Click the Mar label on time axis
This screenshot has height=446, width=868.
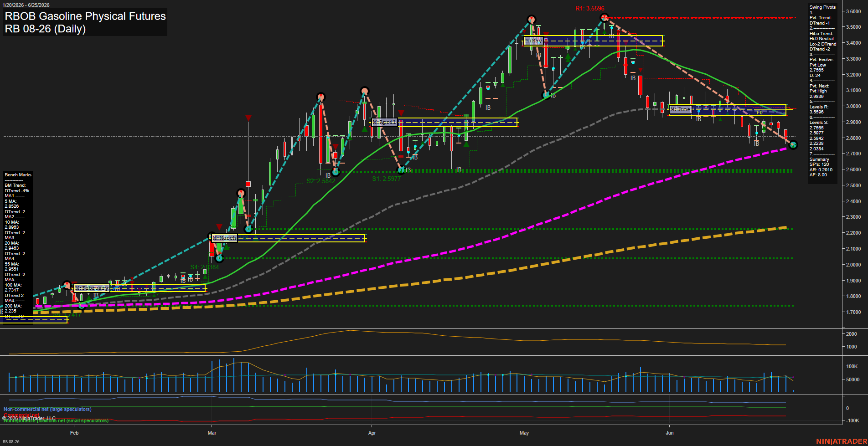212,433
